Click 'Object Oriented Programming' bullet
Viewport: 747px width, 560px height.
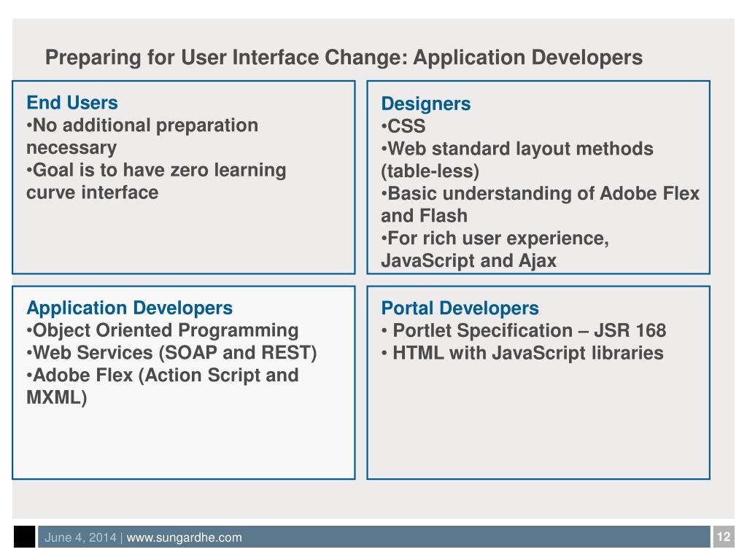(x=163, y=330)
